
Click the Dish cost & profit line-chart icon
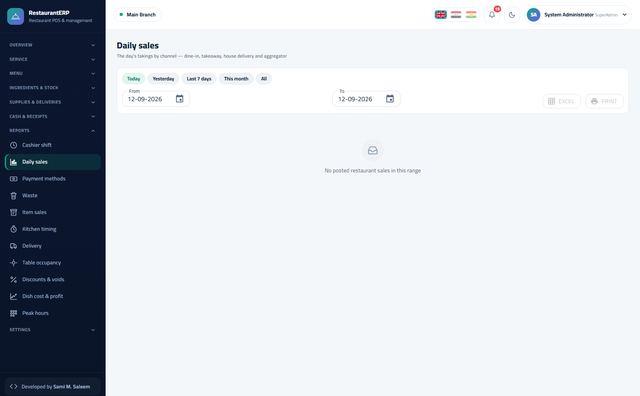(x=13, y=296)
